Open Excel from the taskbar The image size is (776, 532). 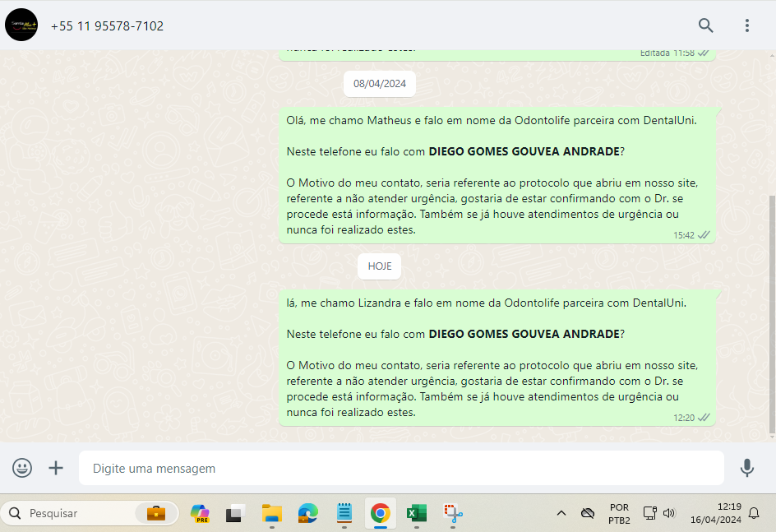(416, 513)
